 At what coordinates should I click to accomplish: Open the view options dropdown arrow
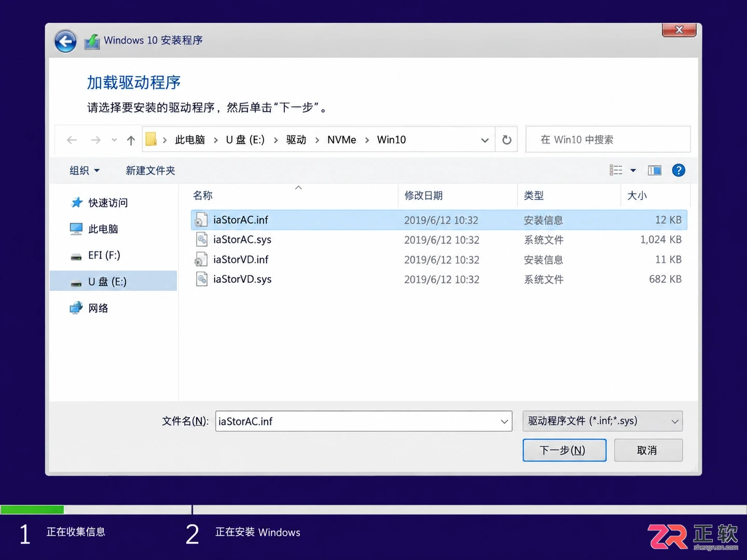[x=633, y=171]
